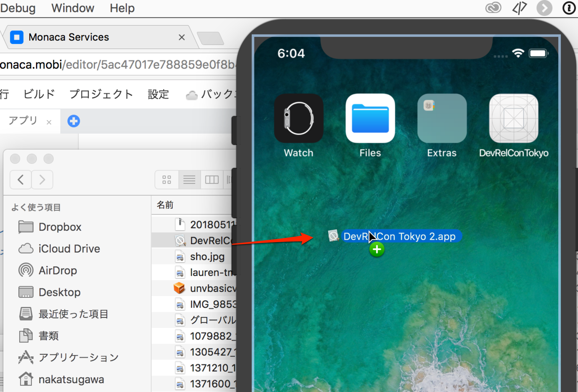Image resolution: width=578 pixels, height=392 pixels.
Task: Close the Monaca Services browser tab
Action: point(182,37)
